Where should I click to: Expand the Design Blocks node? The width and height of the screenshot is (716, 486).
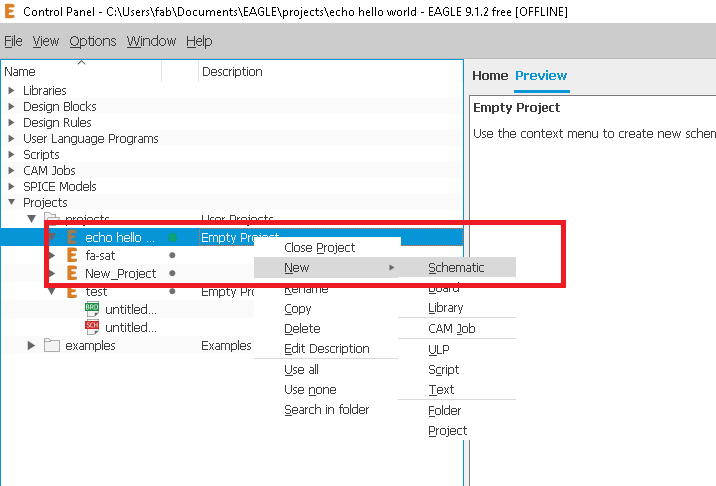tap(11, 106)
